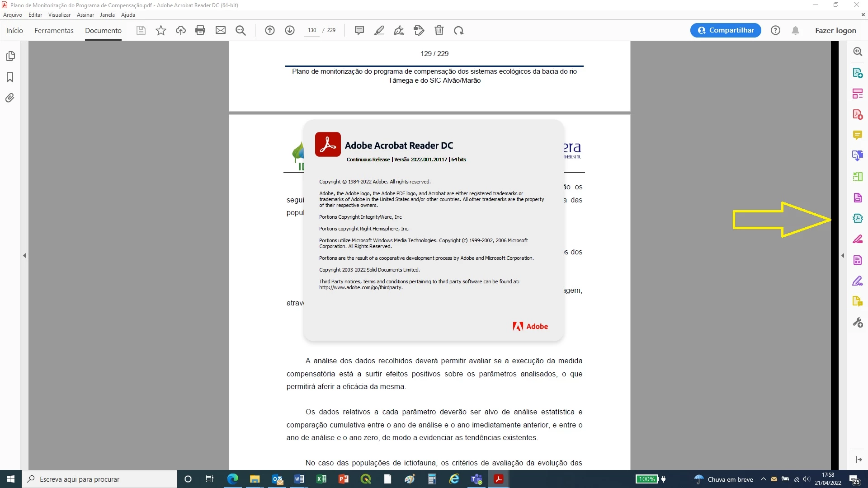868x488 pixels.
Task: Open Excel from the Windows taskbar
Action: tap(321, 479)
